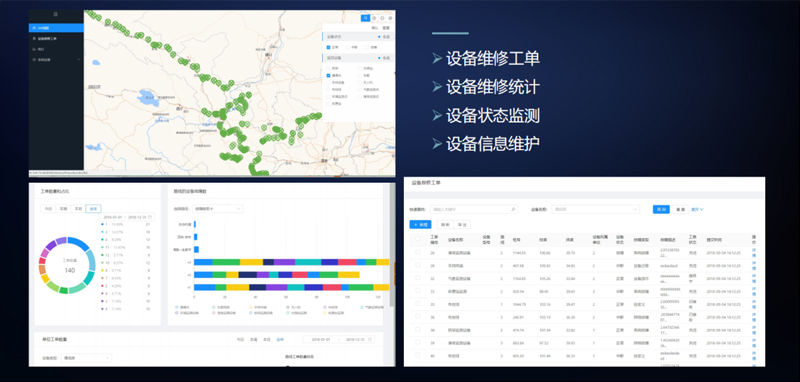Click the blue 新增 button above the table

420,224
